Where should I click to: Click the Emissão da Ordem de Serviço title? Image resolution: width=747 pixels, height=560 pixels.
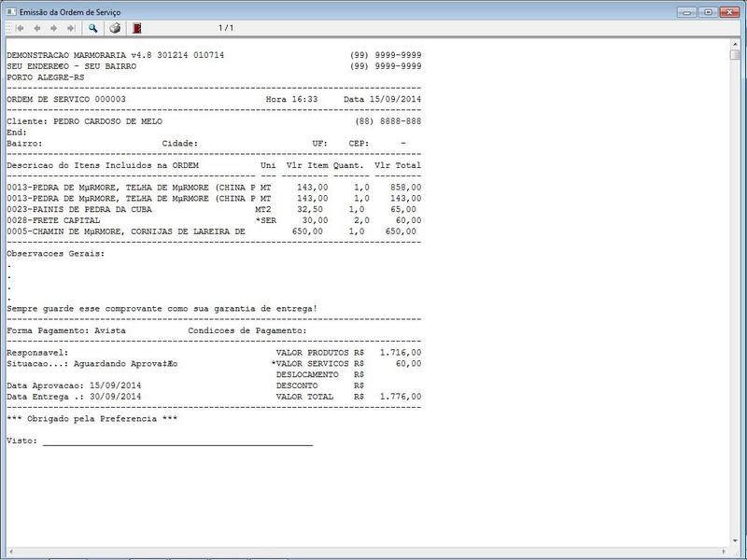click(64, 10)
